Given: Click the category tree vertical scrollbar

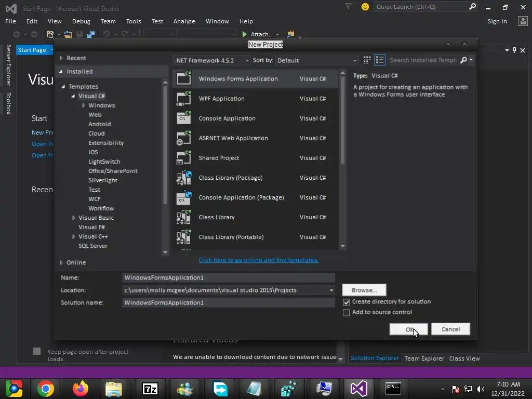Looking at the screenshot, I should click(x=165, y=145).
